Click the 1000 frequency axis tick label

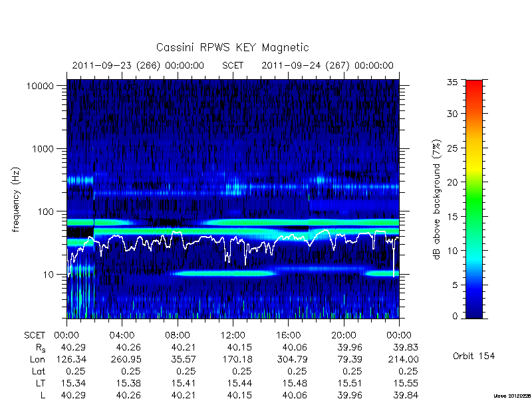coord(43,149)
